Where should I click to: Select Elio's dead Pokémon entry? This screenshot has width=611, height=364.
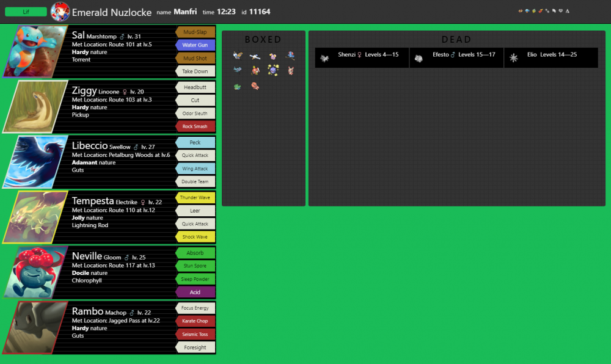click(551, 57)
